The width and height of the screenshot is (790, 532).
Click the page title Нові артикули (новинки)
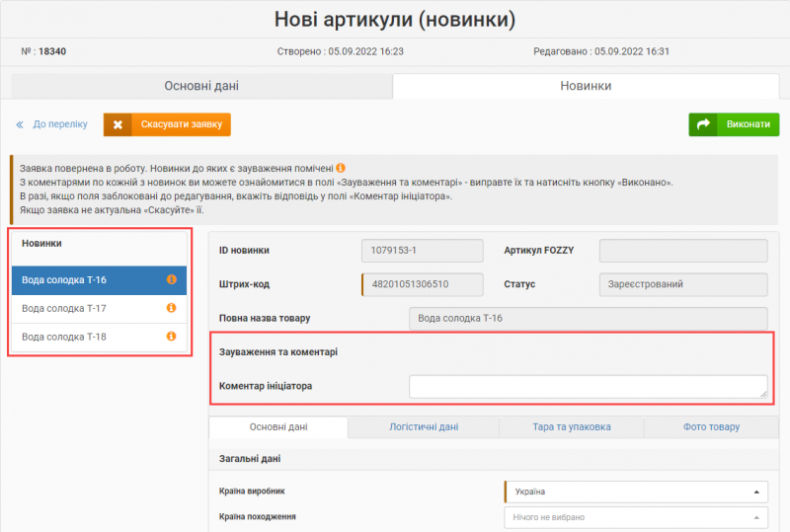(x=395, y=20)
